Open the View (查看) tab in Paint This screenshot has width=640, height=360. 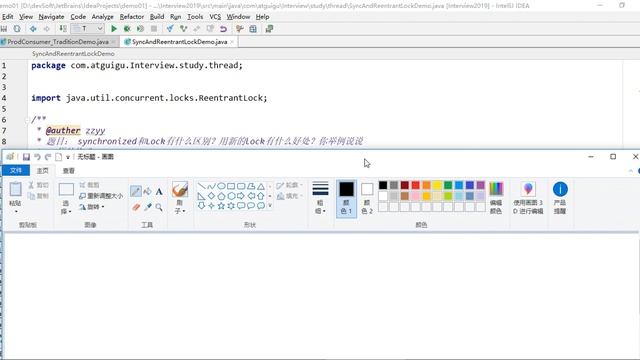click(x=69, y=171)
